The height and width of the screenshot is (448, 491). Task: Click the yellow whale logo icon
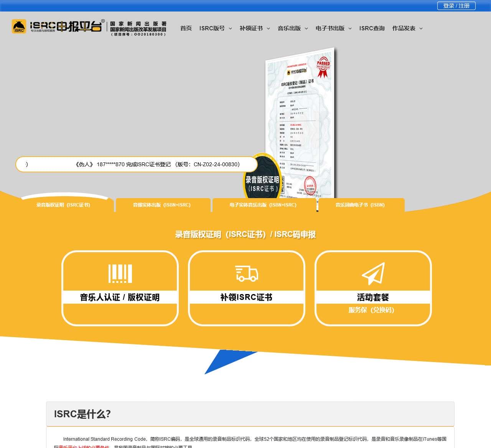pyautogui.click(x=18, y=27)
